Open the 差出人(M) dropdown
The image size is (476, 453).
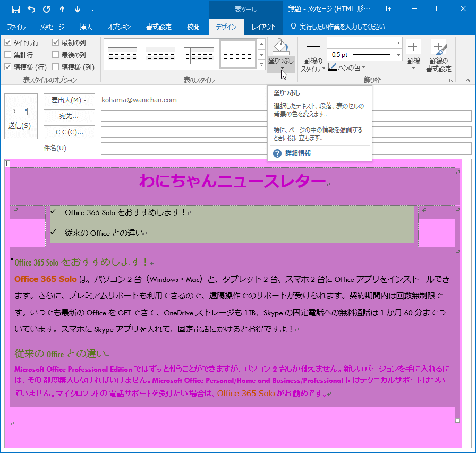[x=69, y=100]
